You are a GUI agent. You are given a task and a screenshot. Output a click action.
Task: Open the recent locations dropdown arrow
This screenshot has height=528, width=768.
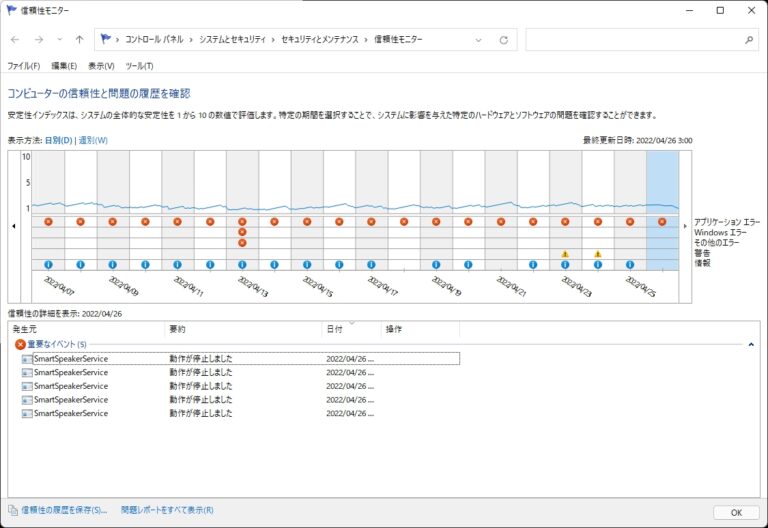click(60, 40)
